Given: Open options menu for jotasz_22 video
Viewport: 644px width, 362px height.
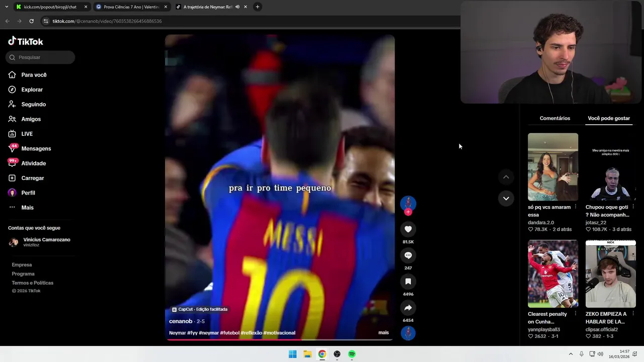Looking at the screenshot, I should click(633, 207).
